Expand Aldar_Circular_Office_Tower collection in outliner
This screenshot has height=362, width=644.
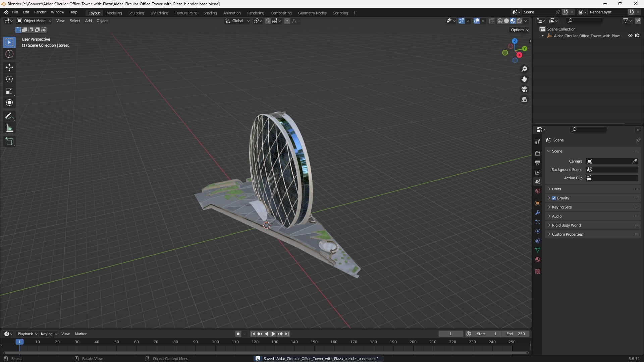pyautogui.click(x=543, y=36)
